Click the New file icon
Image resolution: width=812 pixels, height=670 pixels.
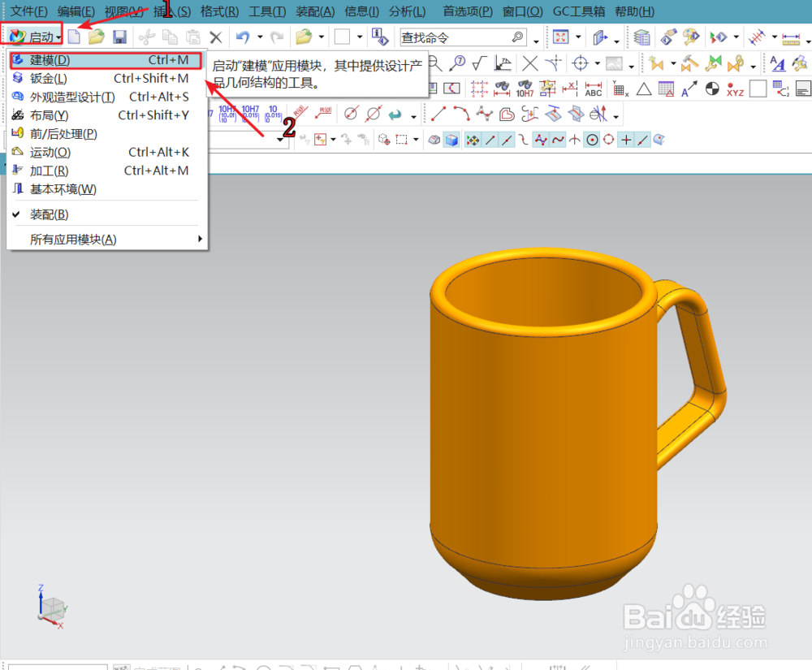pos(74,37)
